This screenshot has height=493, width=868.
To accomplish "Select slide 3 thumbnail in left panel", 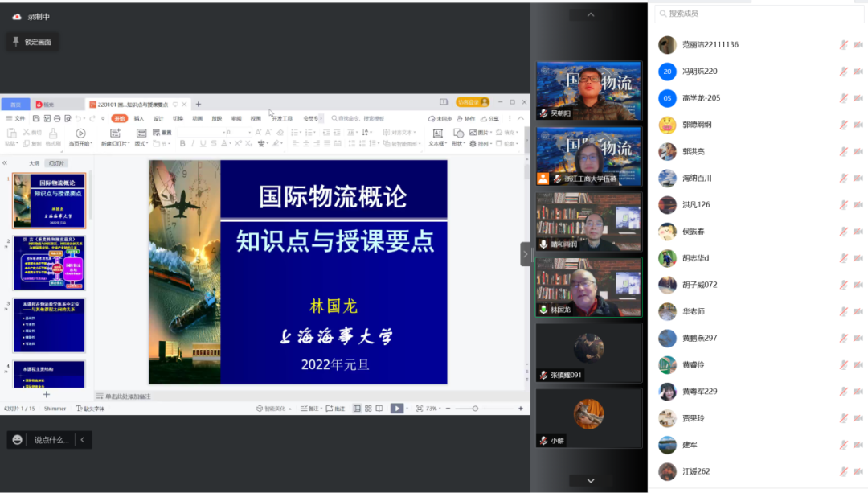I will [x=49, y=324].
